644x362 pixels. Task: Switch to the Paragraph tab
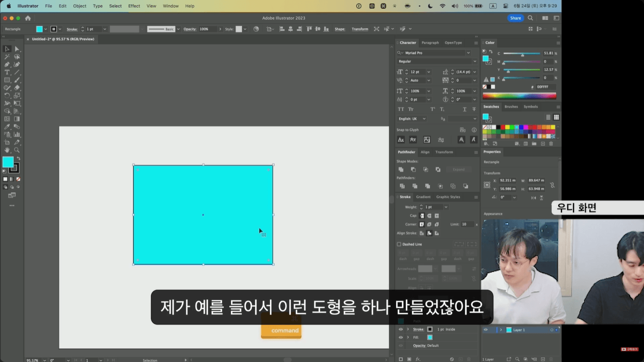(x=430, y=43)
